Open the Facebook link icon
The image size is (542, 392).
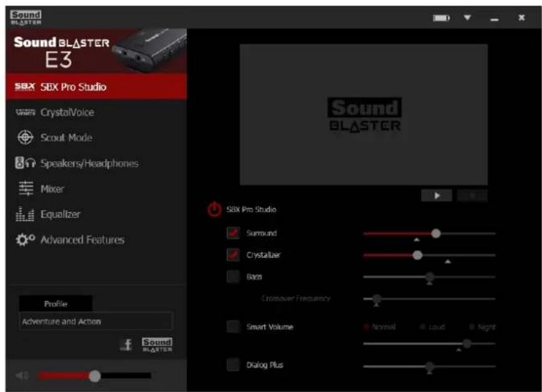coord(127,345)
